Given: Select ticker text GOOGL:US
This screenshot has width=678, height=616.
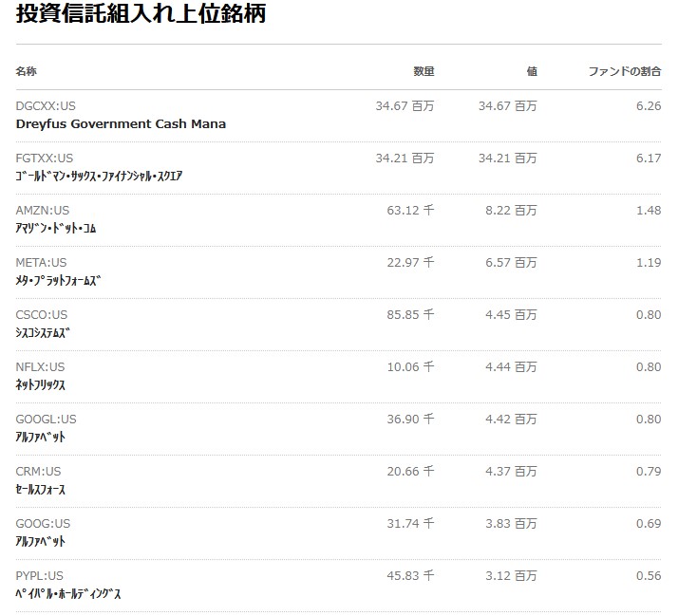Looking at the screenshot, I should coord(46,420).
